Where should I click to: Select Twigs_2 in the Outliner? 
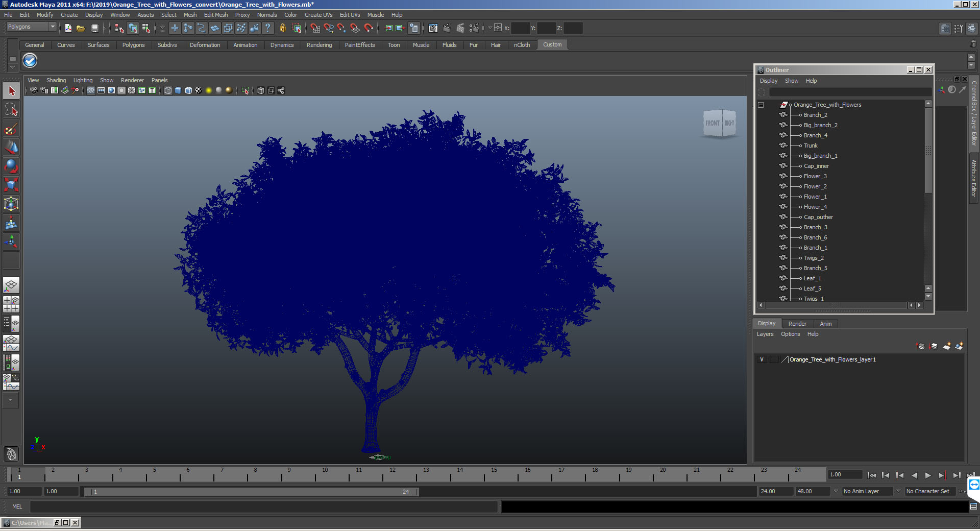pyautogui.click(x=814, y=258)
